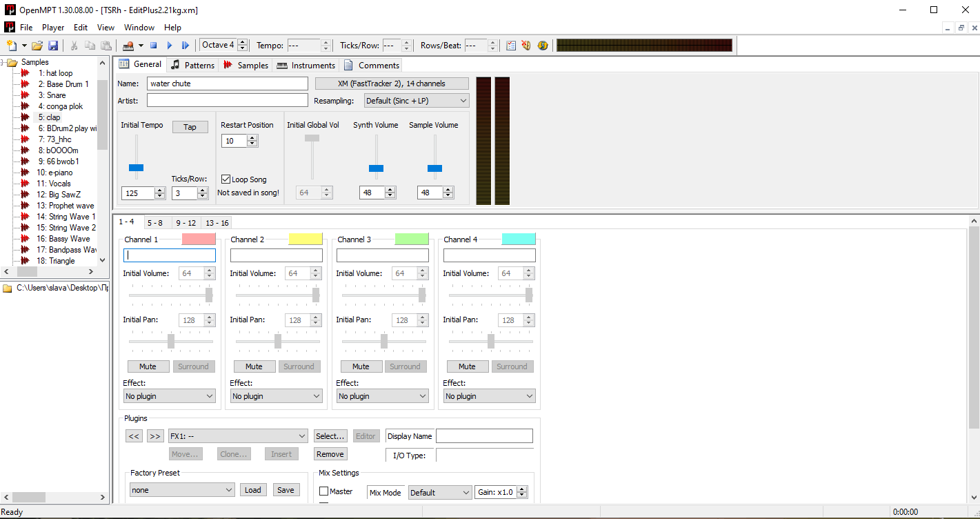This screenshot has width=980, height=519.
Task: Switch to the Instruments tab
Action: 306,65
